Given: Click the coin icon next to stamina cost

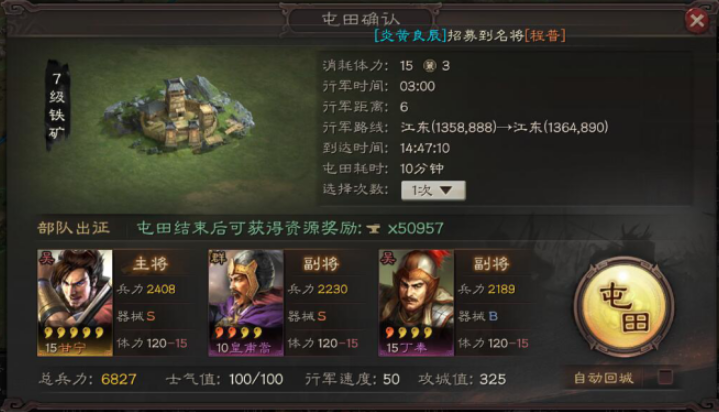Looking at the screenshot, I should (x=430, y=66).
